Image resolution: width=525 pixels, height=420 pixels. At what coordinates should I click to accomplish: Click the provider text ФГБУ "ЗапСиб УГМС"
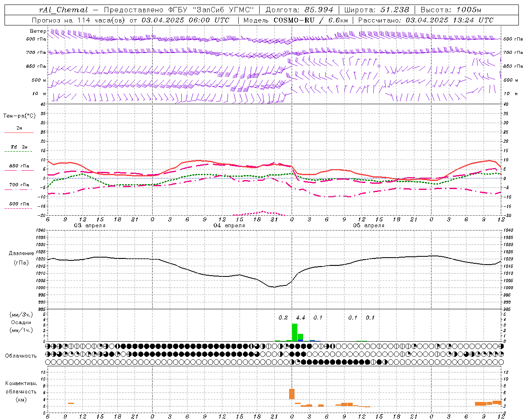coord(211,10)
